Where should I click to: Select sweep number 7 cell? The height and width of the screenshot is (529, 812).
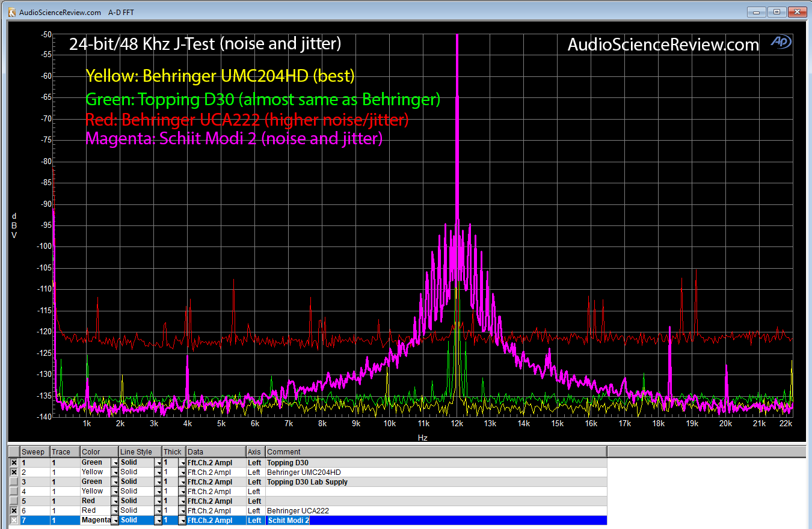35,520
